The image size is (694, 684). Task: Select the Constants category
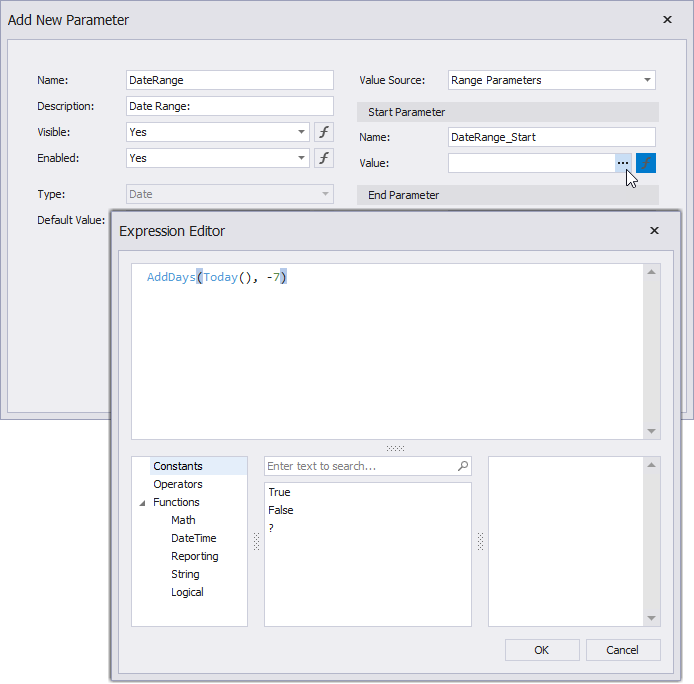point(178,466)
